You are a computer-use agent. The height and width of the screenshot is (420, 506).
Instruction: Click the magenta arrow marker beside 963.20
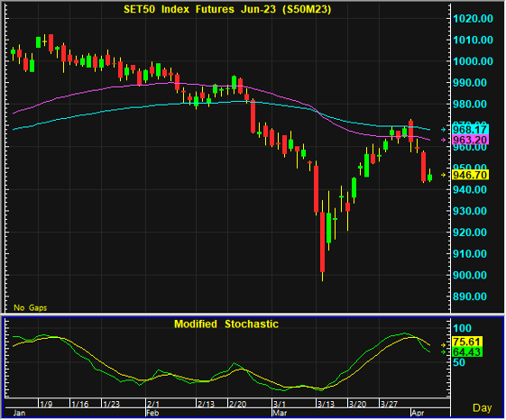444,140
